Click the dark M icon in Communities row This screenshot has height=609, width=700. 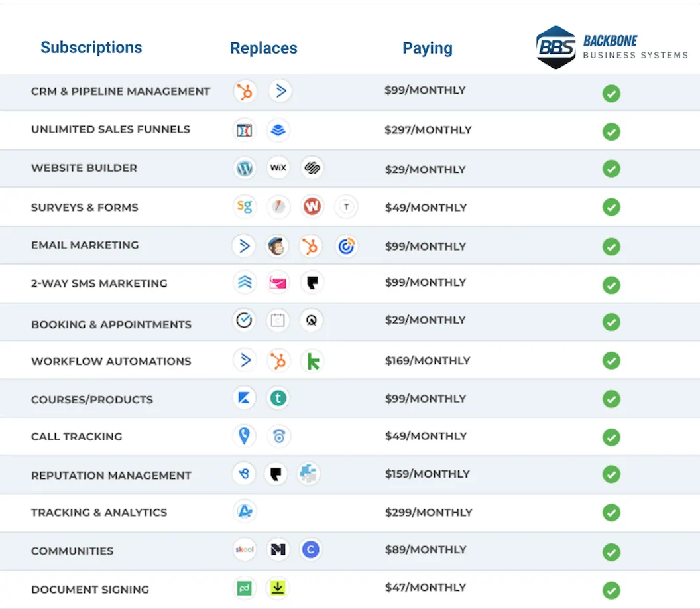[278, 549]
